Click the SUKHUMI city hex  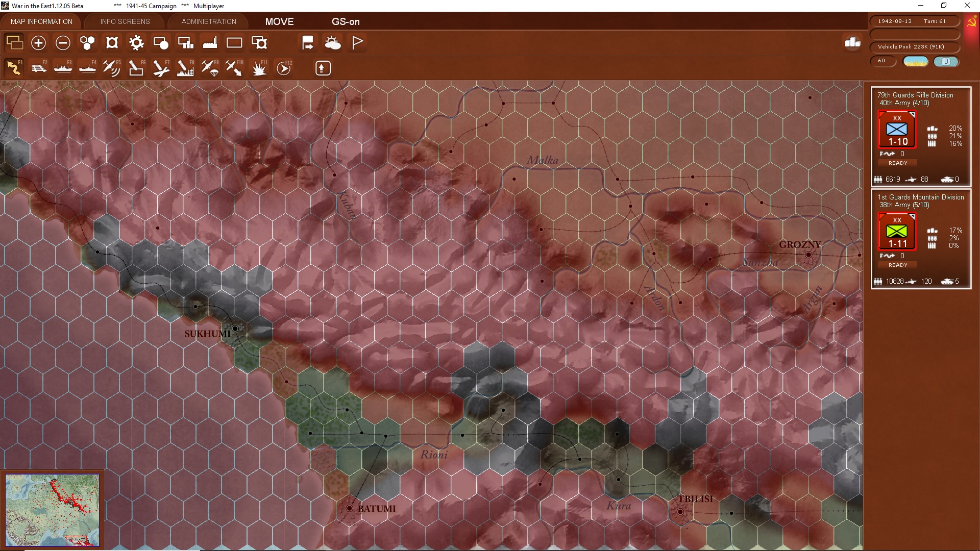point(235,329)
